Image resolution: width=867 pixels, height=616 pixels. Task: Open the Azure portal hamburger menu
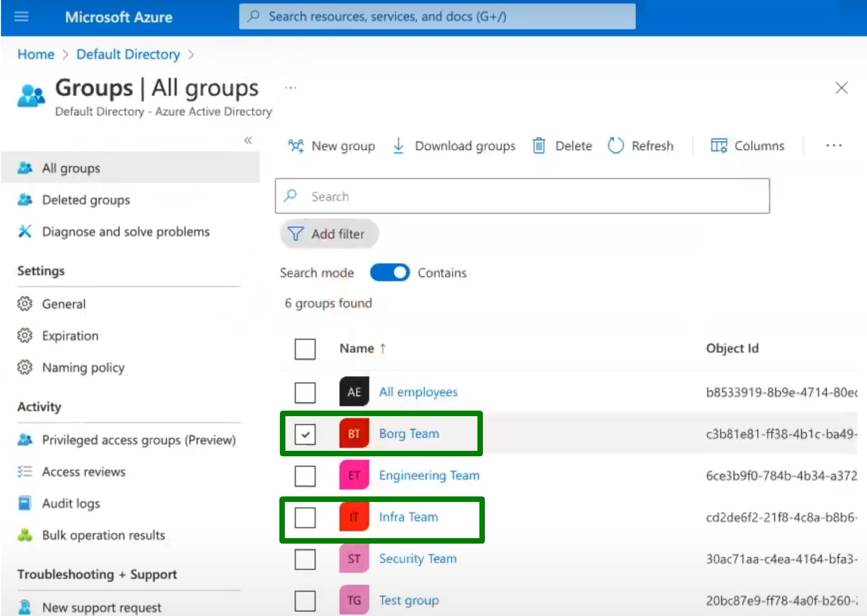tap(21, 17)
